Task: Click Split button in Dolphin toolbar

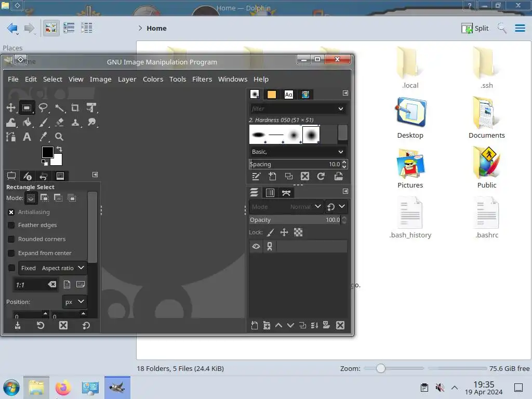Action: pyautogui.click(x=475, y=28)
